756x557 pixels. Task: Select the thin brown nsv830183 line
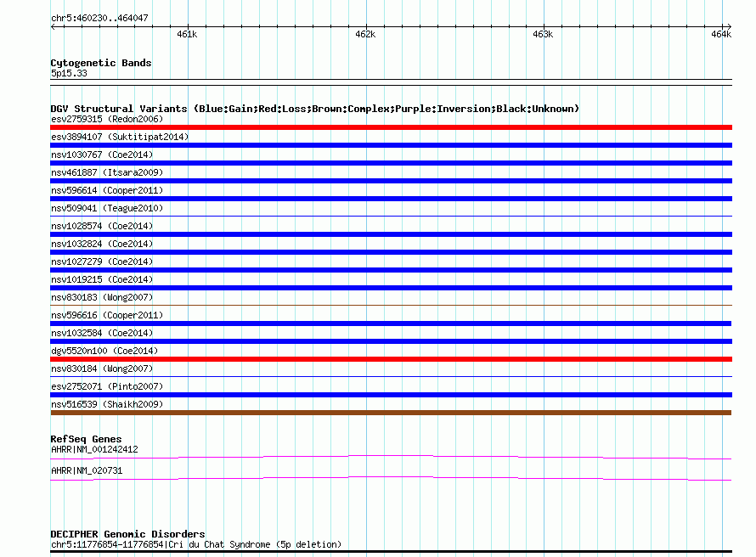click(391, 305)
